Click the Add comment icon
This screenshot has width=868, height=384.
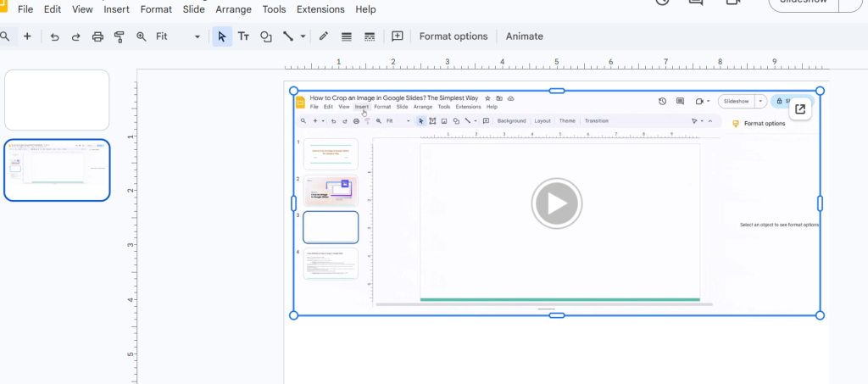pos(397,36)
